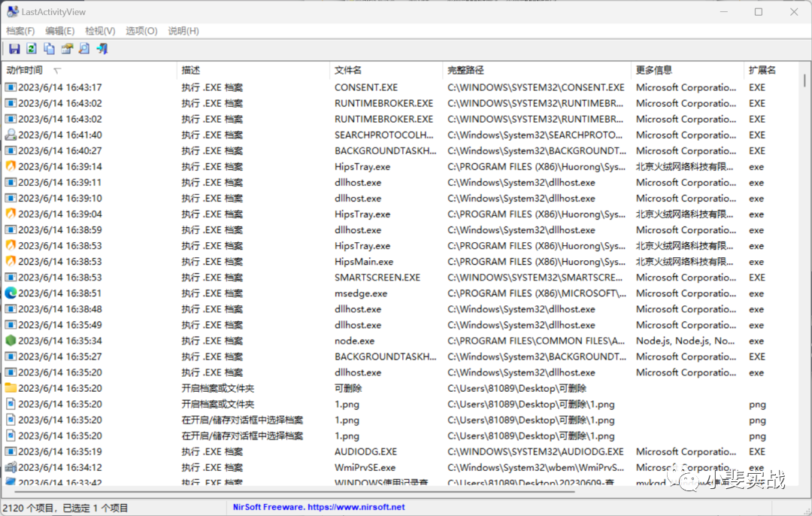The width and height of the screenshot is (812, 516).
Task: Click the folder icon of the 可删除 row
Action: (x=11, y=388)
